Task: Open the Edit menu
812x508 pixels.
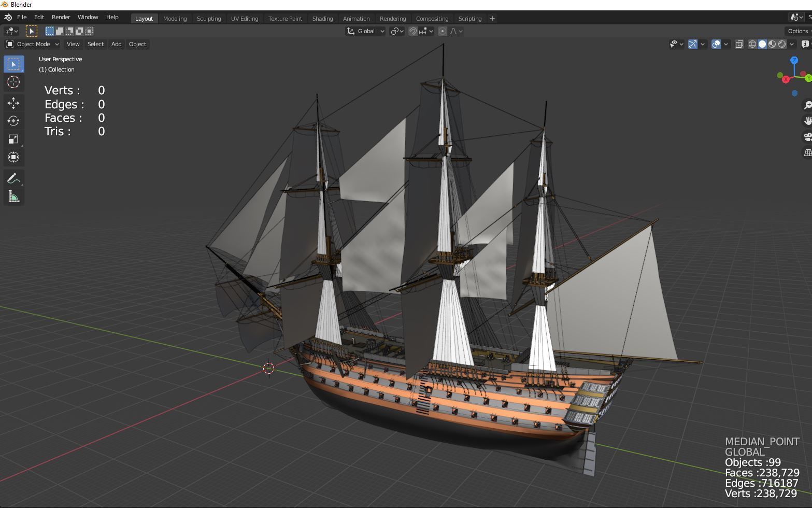Action: point(39,17)
